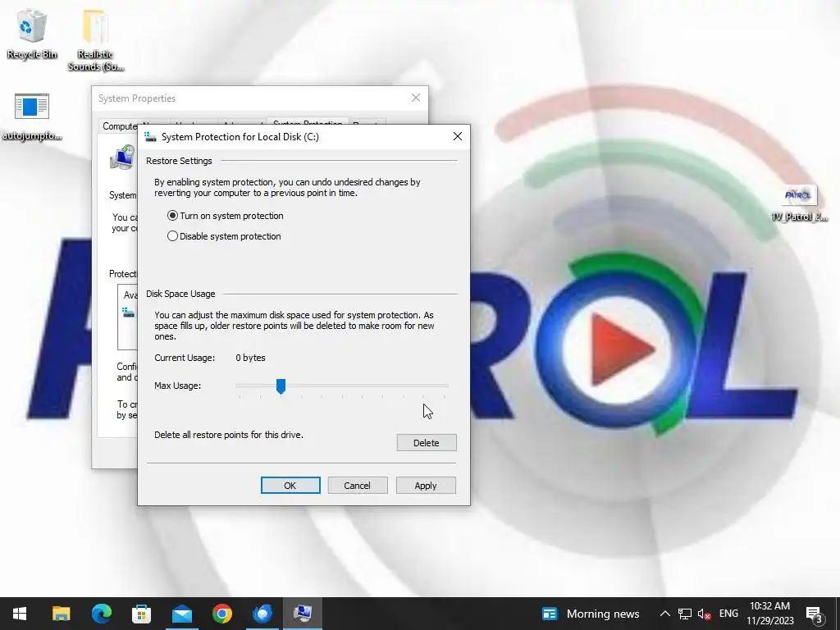840x630 pixels.
Task: Select the TV_Patrol desktop file icon
Action: [x=799, y=203]
